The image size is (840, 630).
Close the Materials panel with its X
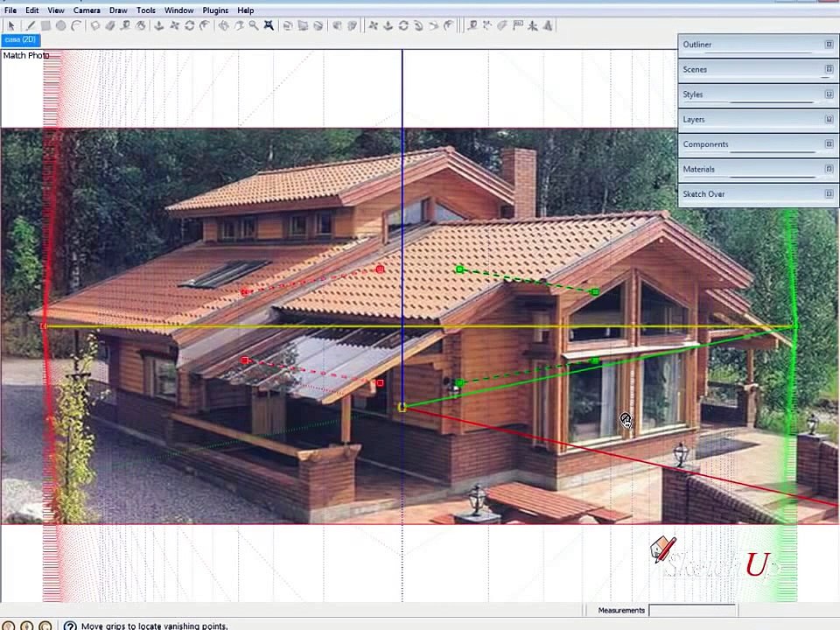pos(829,169)
